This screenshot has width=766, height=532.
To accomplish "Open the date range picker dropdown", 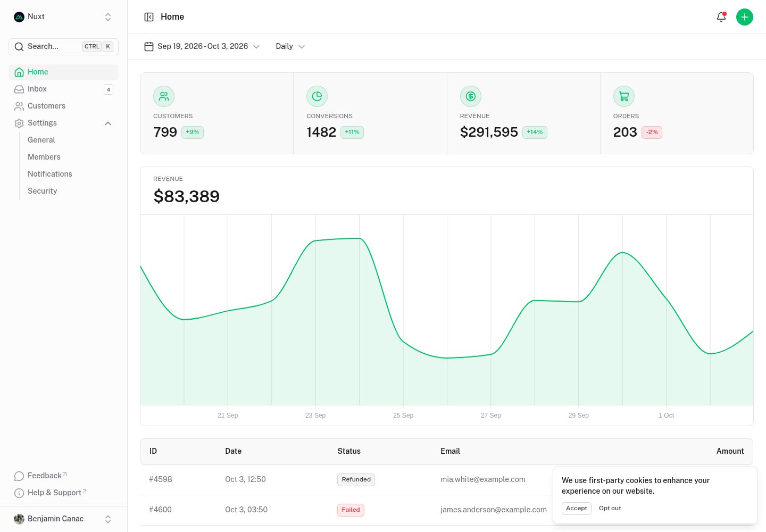I will pyautogui.click(x=202, y=47).
